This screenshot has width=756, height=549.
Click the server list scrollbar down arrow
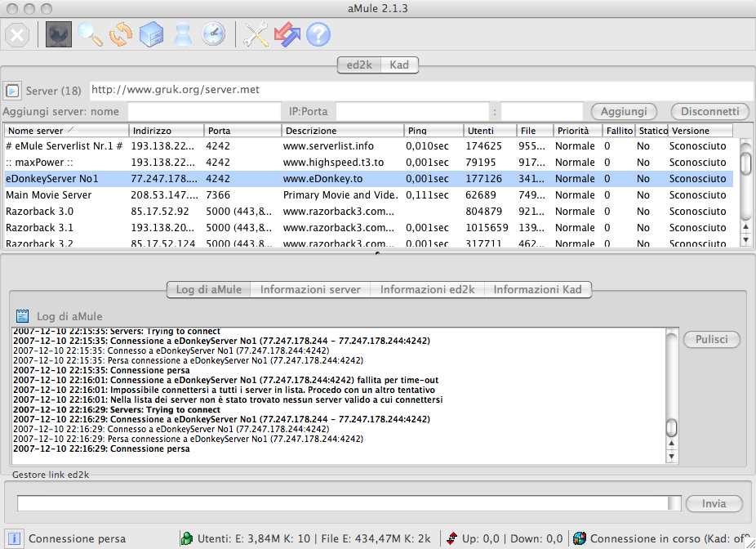click(745, 239)
